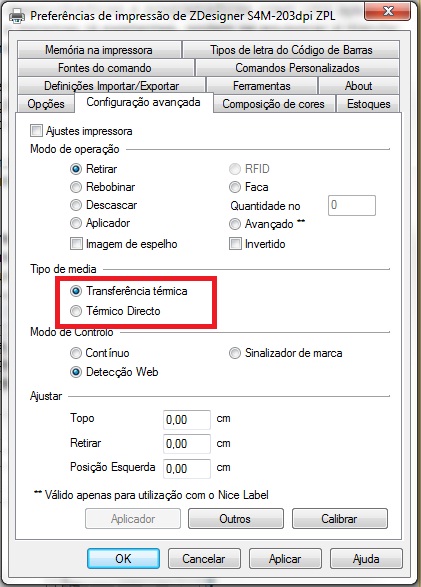421x587 pixels.
Task: Select the Faca radio button
Action: pos(235,186)
